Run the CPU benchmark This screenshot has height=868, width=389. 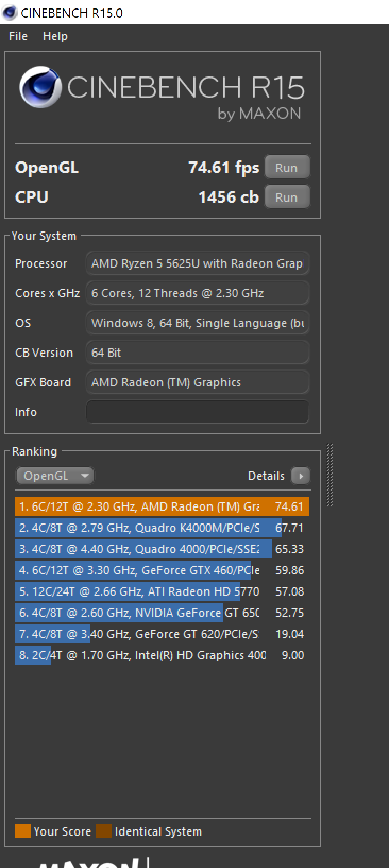tap(286, 197)
